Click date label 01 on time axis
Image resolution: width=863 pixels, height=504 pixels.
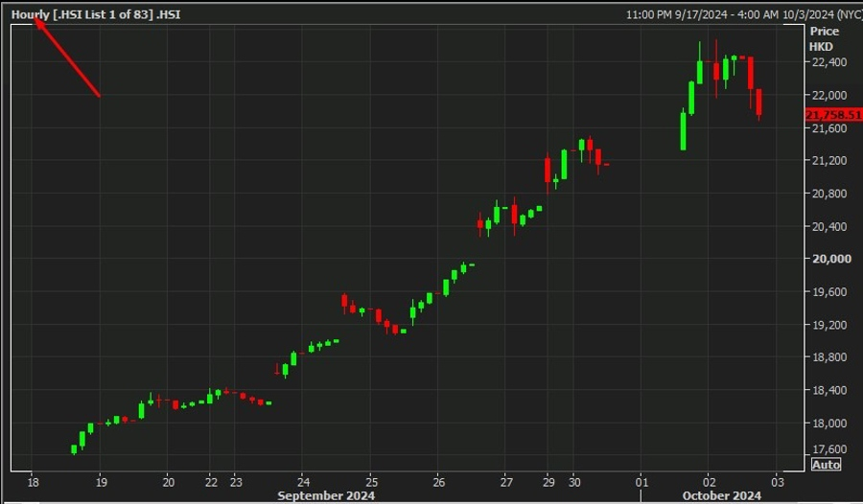point(641,483)
